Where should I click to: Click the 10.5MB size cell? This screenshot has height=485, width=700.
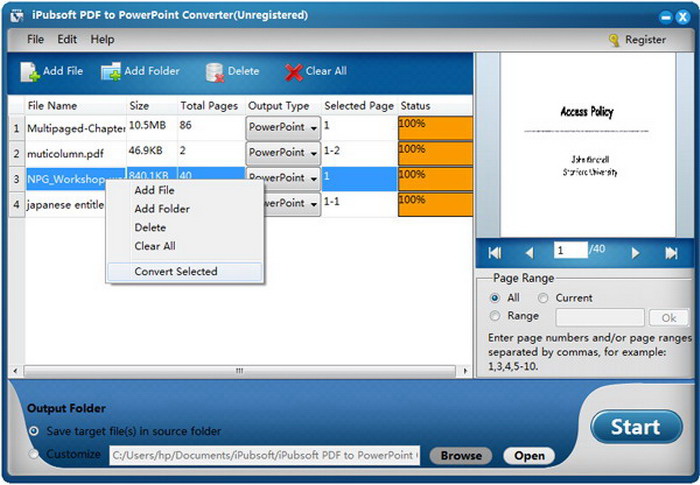(152, 129)
